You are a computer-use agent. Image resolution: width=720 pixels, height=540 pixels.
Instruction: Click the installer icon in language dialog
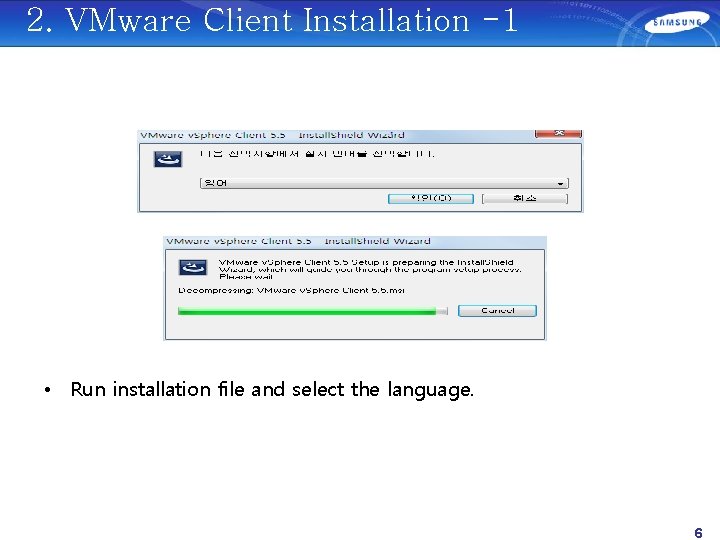(168, 159)
